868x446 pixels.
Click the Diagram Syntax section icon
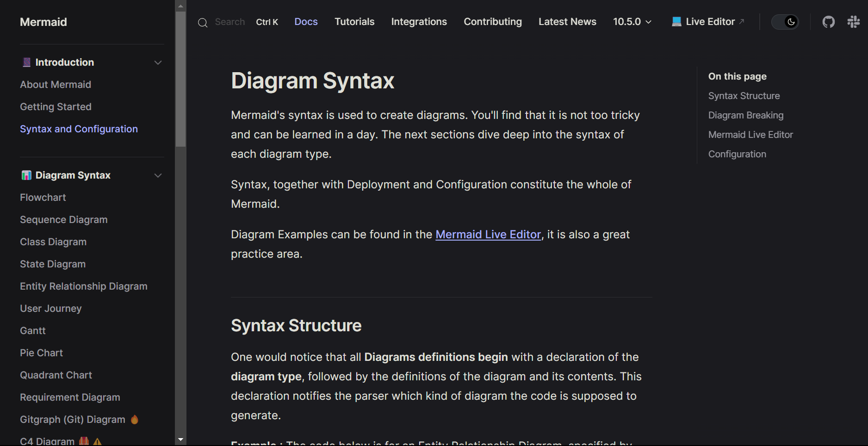[x=27, y=175]
